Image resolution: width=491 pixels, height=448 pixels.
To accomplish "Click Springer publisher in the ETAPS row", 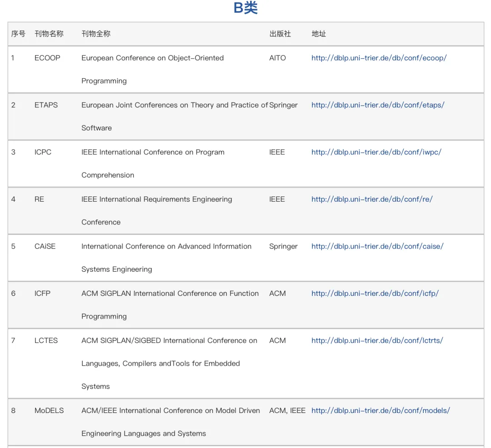I will (x=283, y=105).
